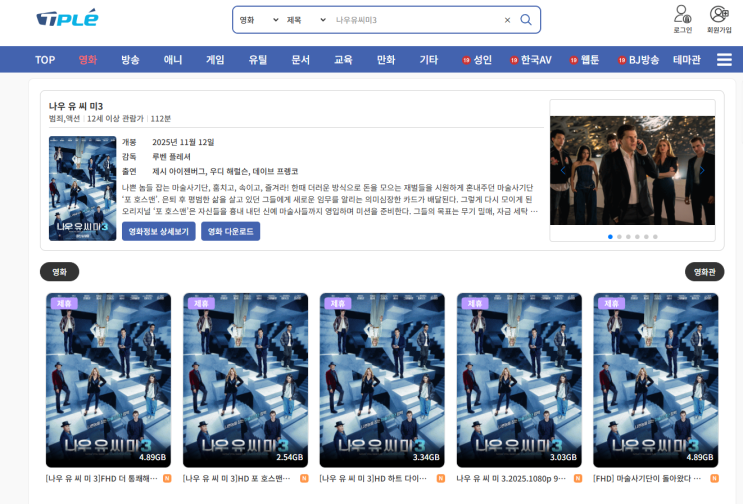Click the 영화정보 상세보기 button
743x504 pixels.
[x=159, y=231]
